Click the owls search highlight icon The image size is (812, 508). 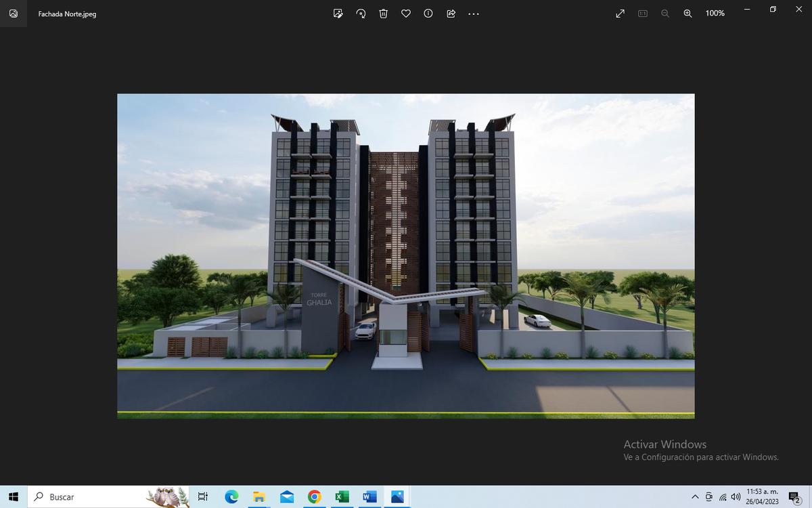click(x=168, y=496)
